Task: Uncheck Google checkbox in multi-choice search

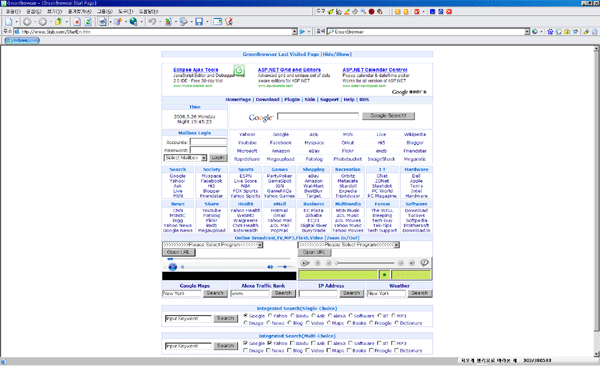Action: point(246,343)
